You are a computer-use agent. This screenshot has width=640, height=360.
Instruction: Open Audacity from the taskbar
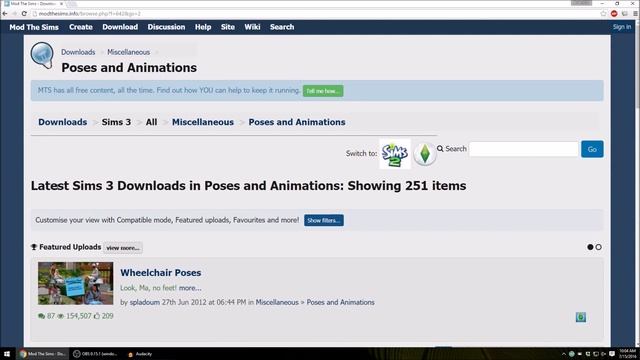point(140,354)
